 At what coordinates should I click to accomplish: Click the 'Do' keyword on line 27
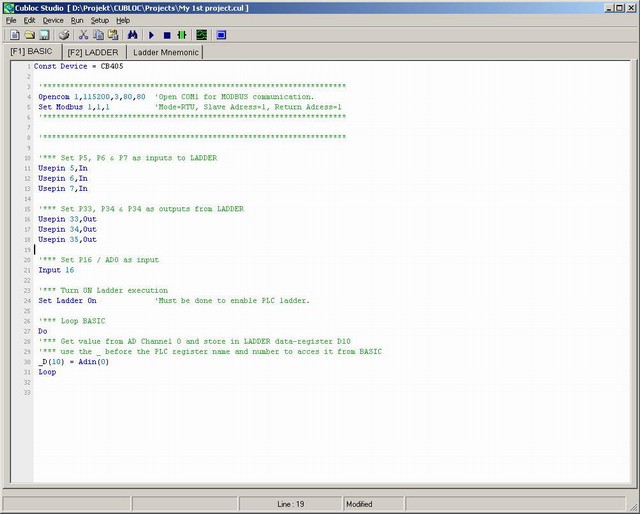pyautogui.click(x=43, y=332)
